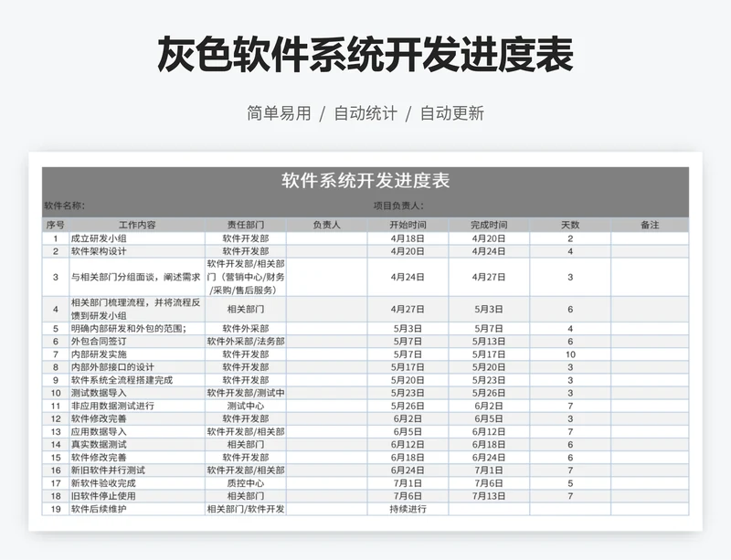Click the 灰色软件系统开发进度表 main heading
Image resolution: width=731 pixels, height=560 pixels.
365,55
